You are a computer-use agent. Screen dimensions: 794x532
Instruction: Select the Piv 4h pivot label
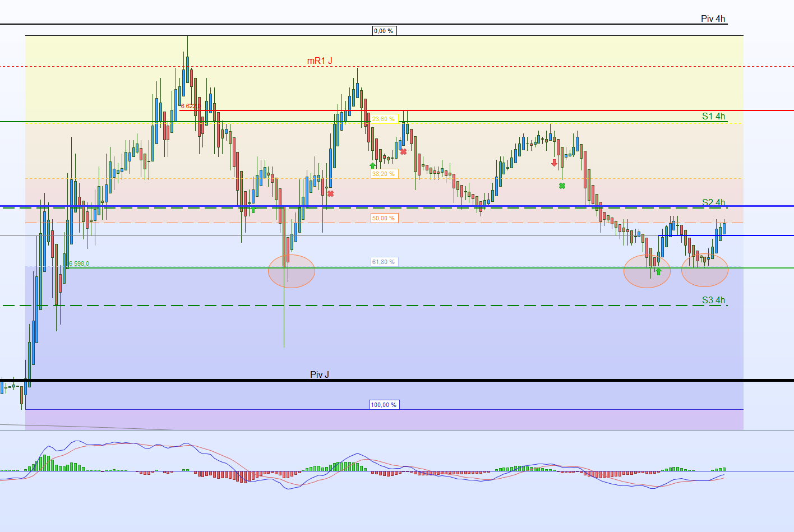point(713,18)
